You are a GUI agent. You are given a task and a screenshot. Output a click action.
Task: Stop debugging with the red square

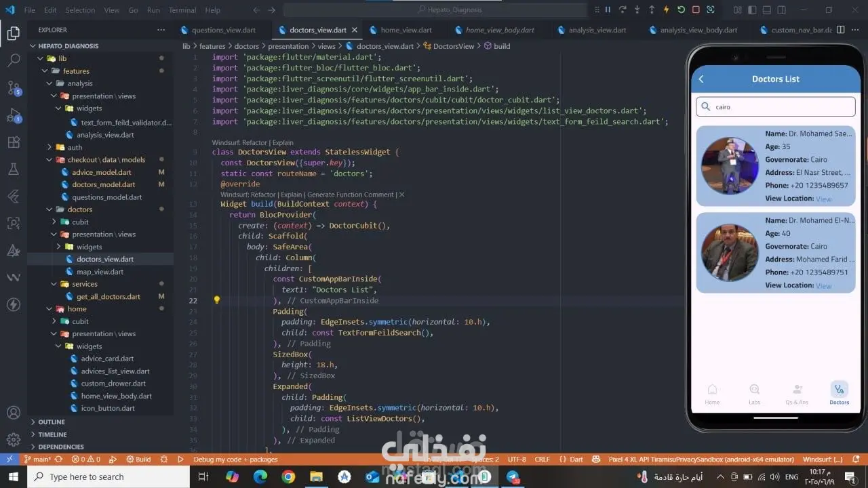tap(695, 9)
